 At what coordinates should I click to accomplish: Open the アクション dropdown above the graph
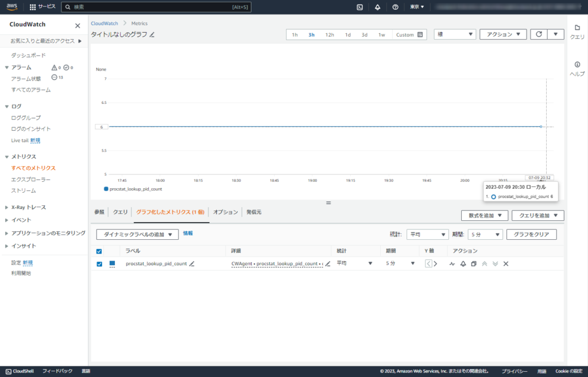tap(503, 34)
